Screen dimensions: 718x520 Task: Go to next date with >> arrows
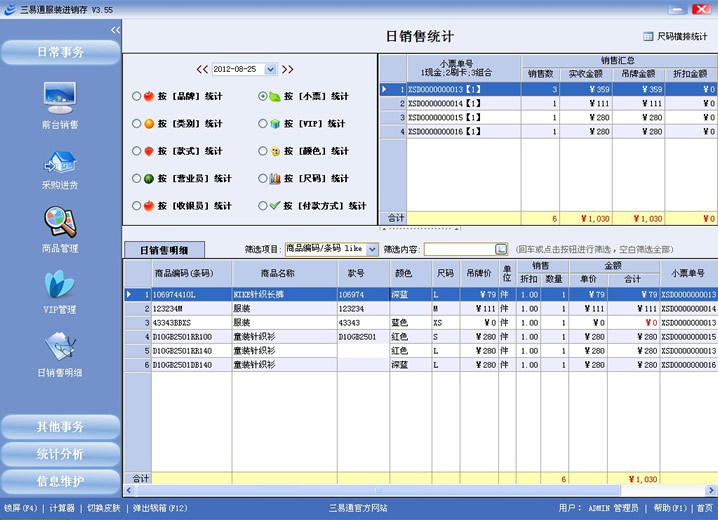click(x=288, y=69)
